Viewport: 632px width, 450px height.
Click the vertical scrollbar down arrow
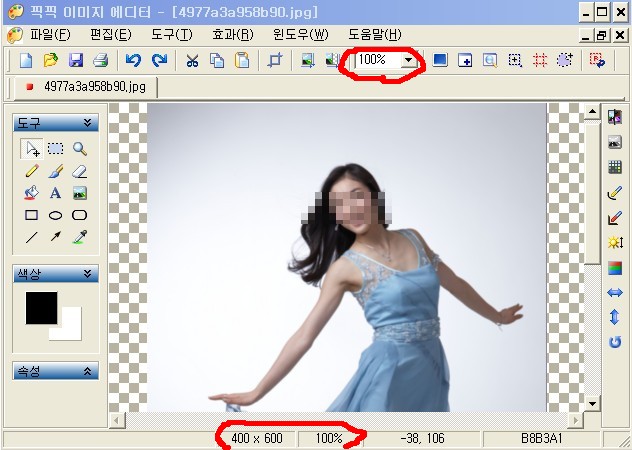(592, 403)
